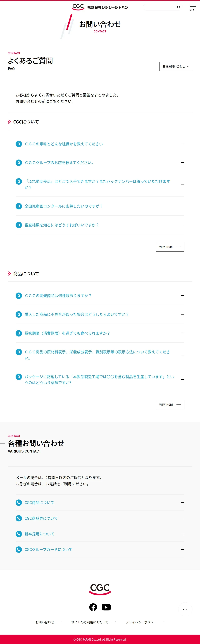
Task: Expand the plus on 全国児童画コンクールに応募したいのですが？
Action: click(183, 206)
